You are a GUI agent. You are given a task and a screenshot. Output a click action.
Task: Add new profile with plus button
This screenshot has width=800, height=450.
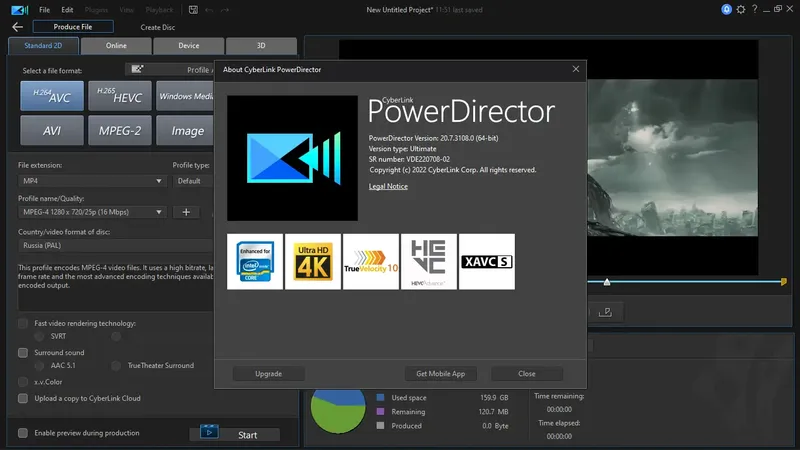tap(186, 212)
